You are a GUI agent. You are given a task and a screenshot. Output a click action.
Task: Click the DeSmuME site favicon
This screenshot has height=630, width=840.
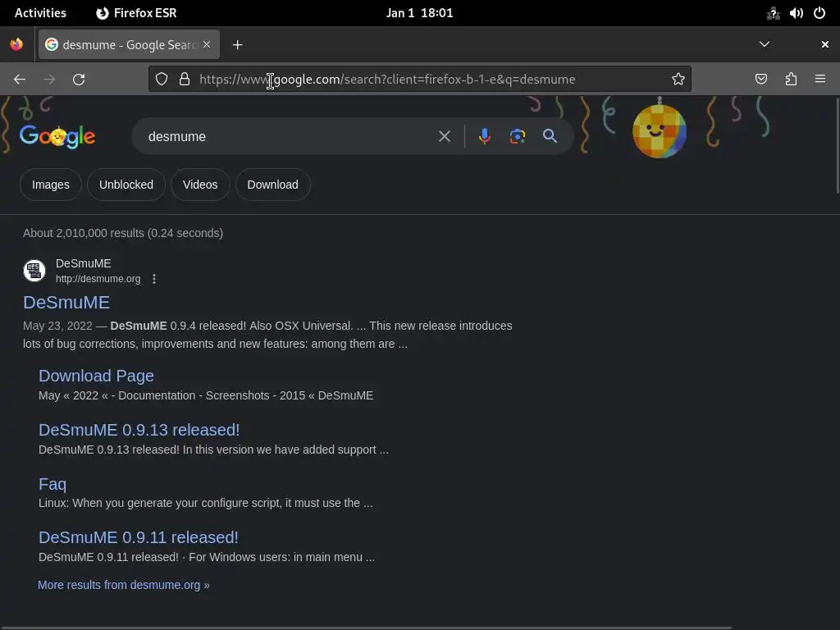tap(34, 271)
